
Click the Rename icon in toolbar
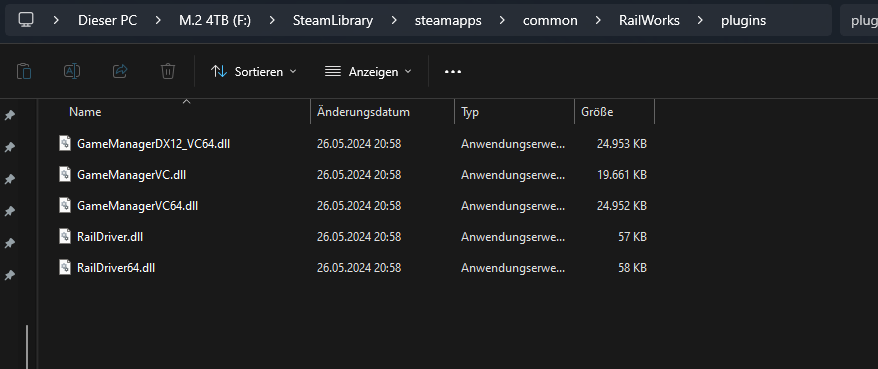coord(72,71)
